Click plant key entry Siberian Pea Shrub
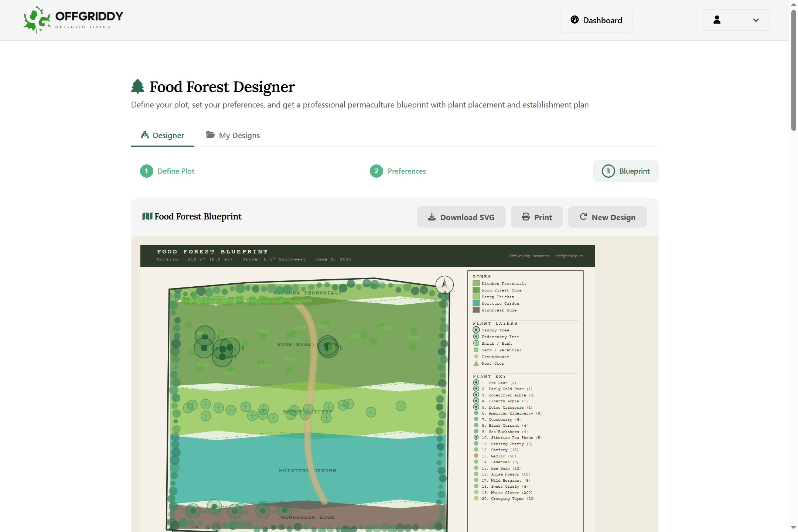Viewport: 798px width, 532px height. [508, 437]
